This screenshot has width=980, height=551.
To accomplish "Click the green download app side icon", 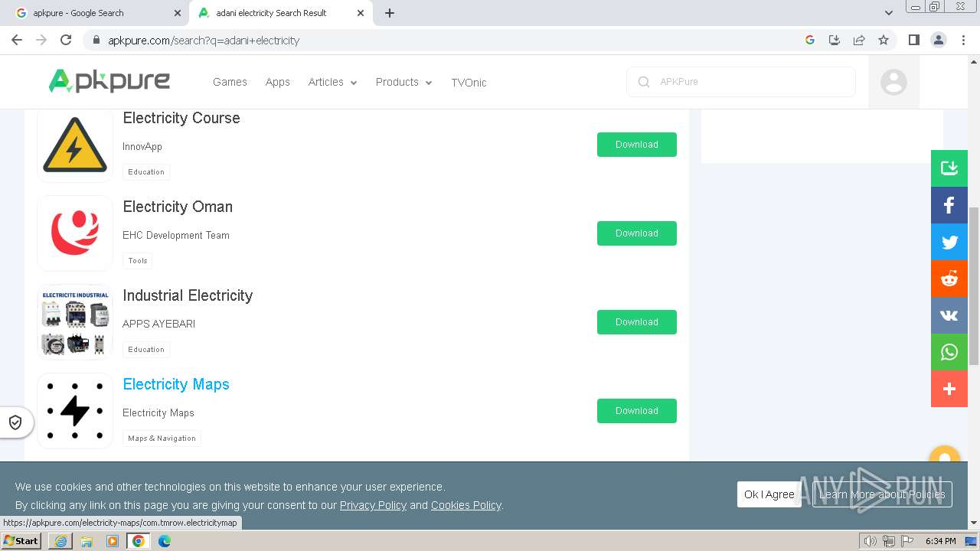I will [949, 168].
